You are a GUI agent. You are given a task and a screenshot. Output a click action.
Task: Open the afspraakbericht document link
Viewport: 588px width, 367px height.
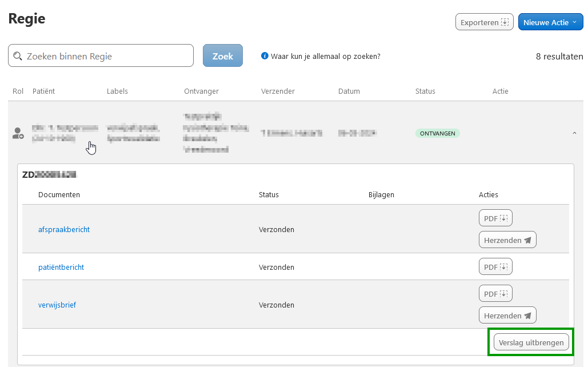coord(64,230)
